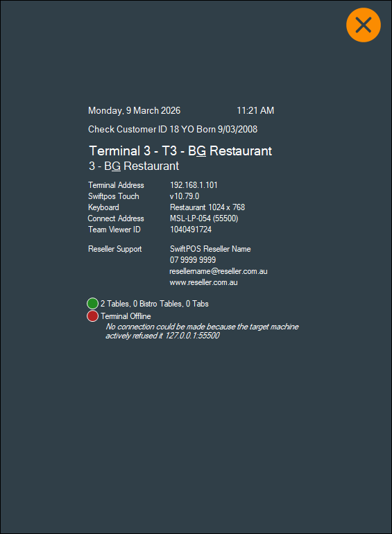The height and width of the screenshot is (534, 392).
Task: Click the 'Team Viewer ID' label
Action: click(x=114, y=230)
